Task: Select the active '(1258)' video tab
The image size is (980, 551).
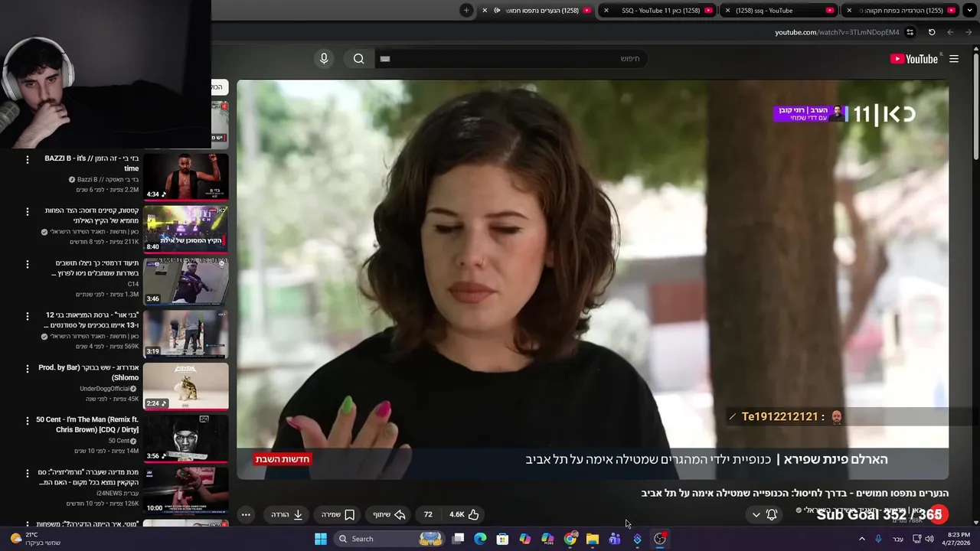Action: click(x=536, y=10)
